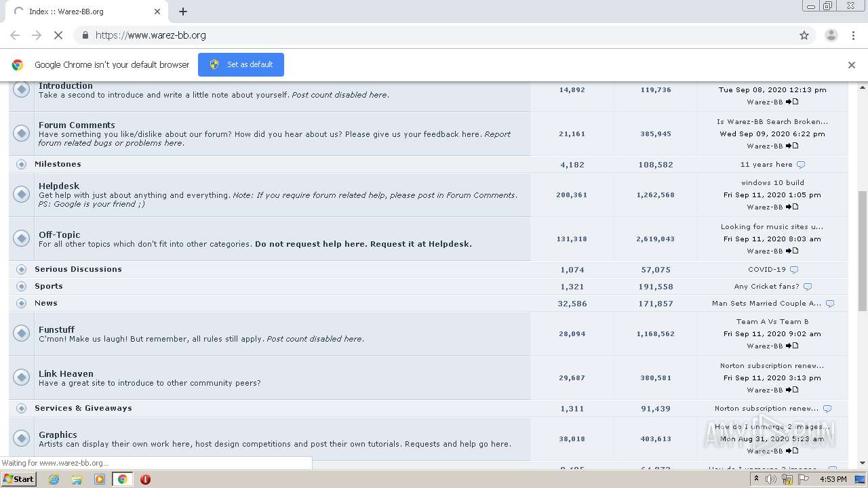
Task: Bookmark this page with the star icon
Action: [804, 35]
